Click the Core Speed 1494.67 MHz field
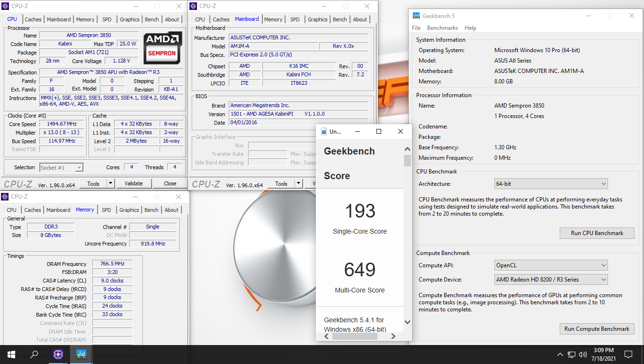Screen dimensions: 644x364 62,124
